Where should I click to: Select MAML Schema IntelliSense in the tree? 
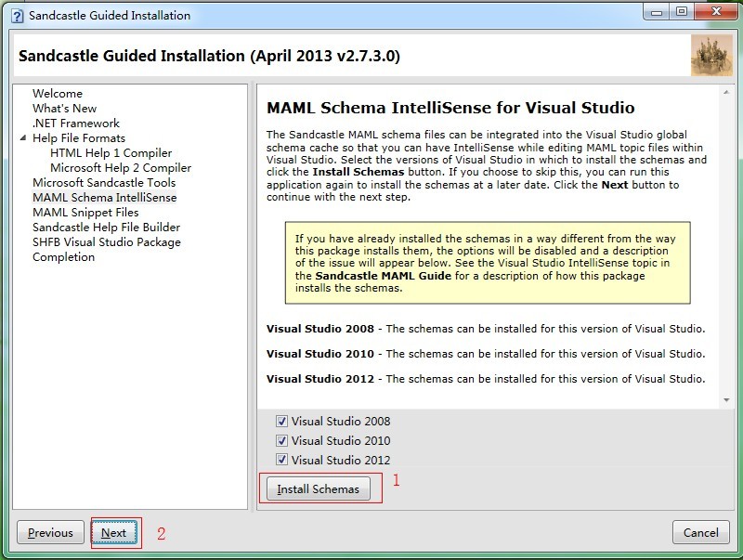(104, 197)
